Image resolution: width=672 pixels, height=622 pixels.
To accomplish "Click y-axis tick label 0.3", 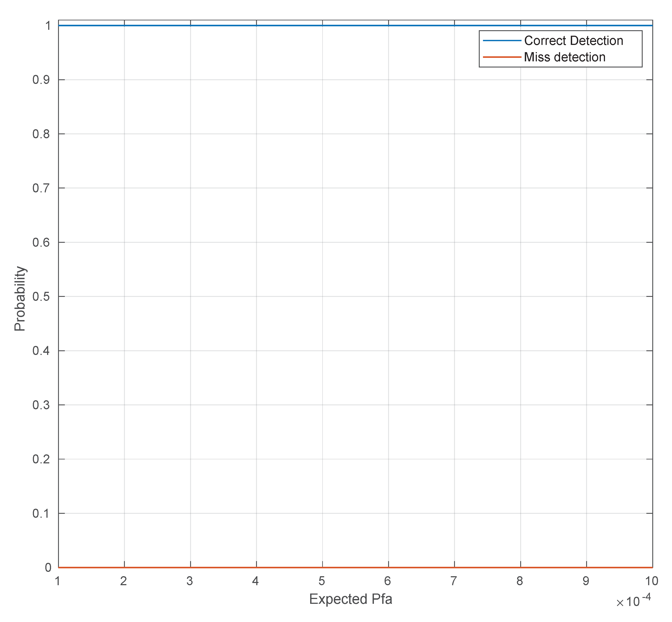I will tap(41, 405).
